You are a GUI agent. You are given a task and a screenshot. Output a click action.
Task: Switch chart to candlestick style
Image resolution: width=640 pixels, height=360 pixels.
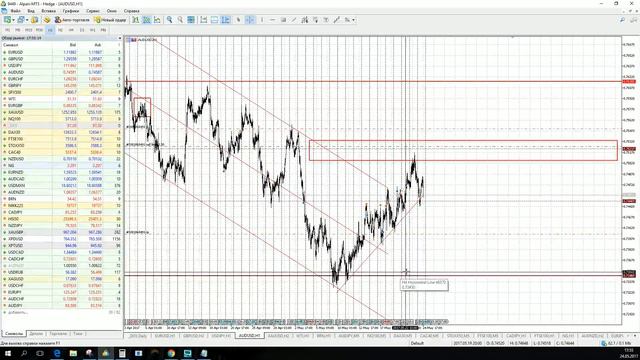coord(146,20)
